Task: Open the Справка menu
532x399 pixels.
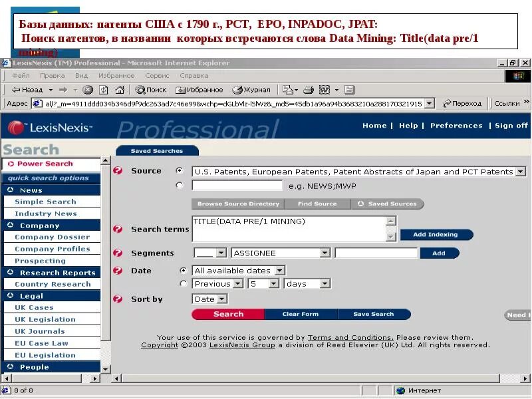Action: [194, 76]
